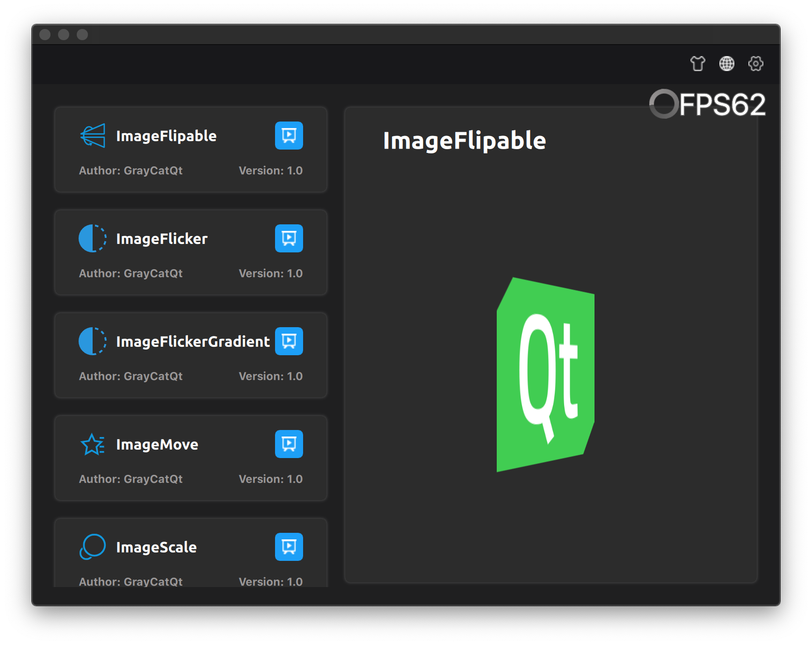Select the ImageFlickerGradient list title
The width and height of the screenshot is (812, 645).
click(x=193, y=342)
